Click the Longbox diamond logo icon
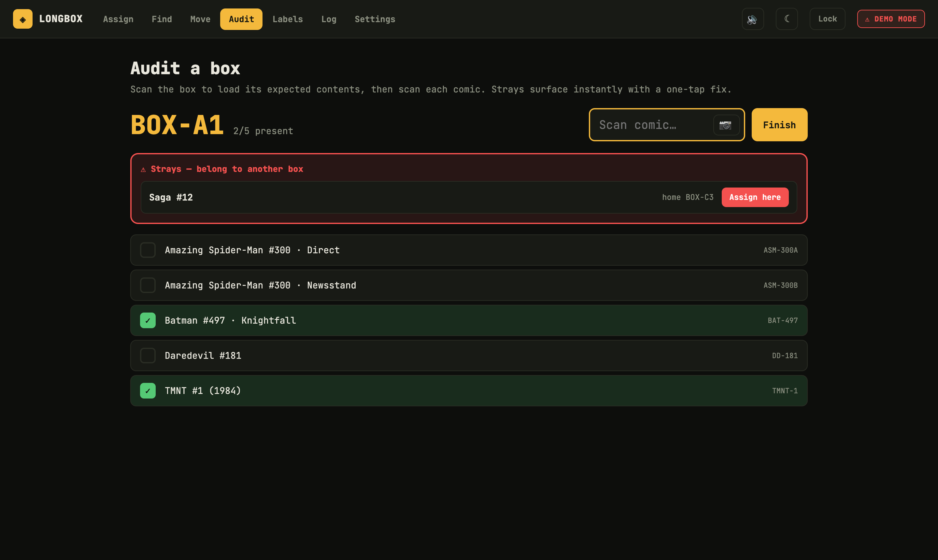This screenshot has height=560, width=938. point(23,19)
